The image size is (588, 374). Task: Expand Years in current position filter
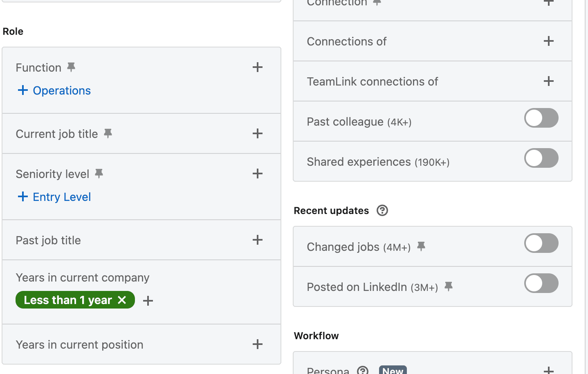pyautogui.click(x=258, y=344)
